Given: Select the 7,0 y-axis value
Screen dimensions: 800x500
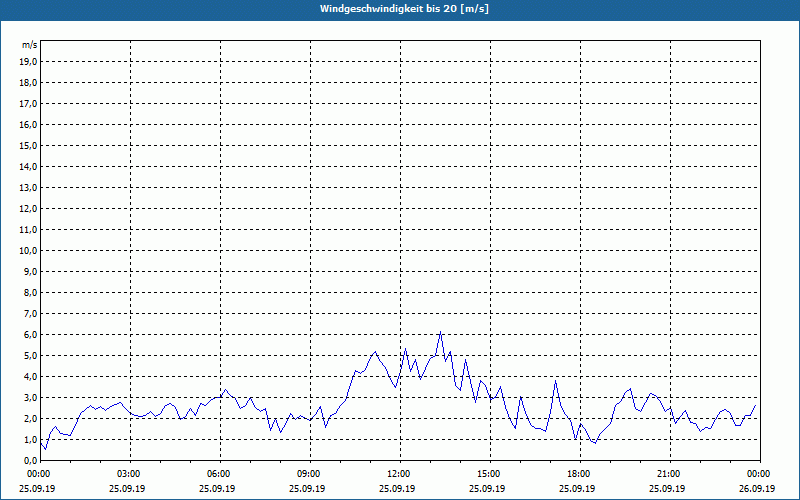Looking at the screenshot, I should tap(30, 314).
